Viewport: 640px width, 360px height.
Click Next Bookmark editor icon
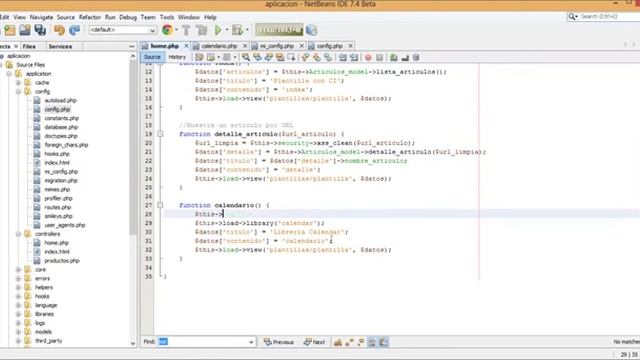(x=316, y=58)
